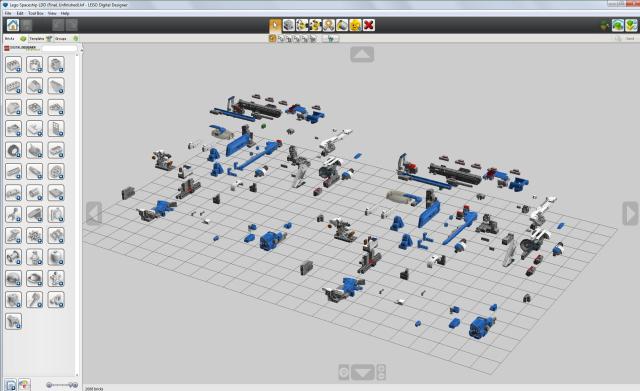Expand the basic bricks category in palette

tap(13, 64)
